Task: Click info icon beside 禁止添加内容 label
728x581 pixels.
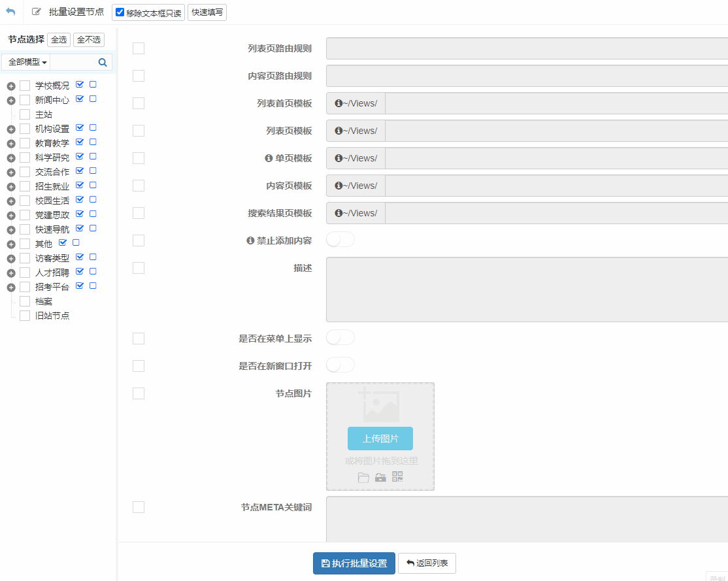Action: tap(250, 241)
